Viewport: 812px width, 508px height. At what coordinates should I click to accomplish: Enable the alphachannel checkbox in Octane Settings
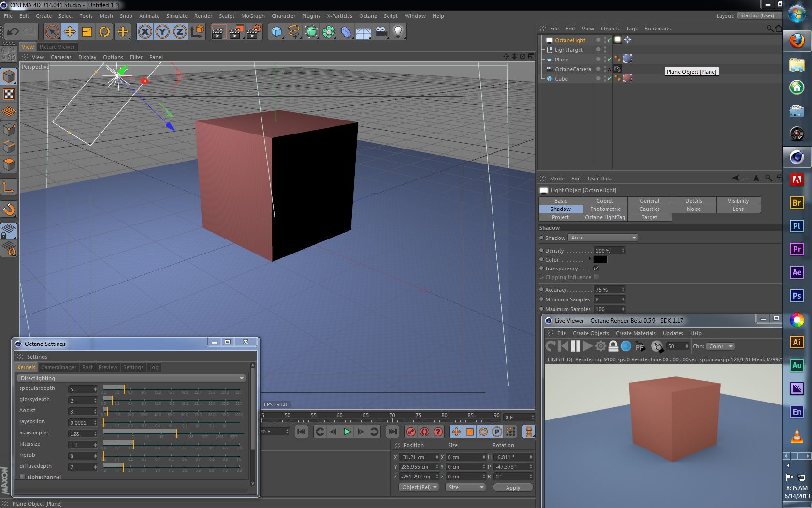tap(22, 477)
